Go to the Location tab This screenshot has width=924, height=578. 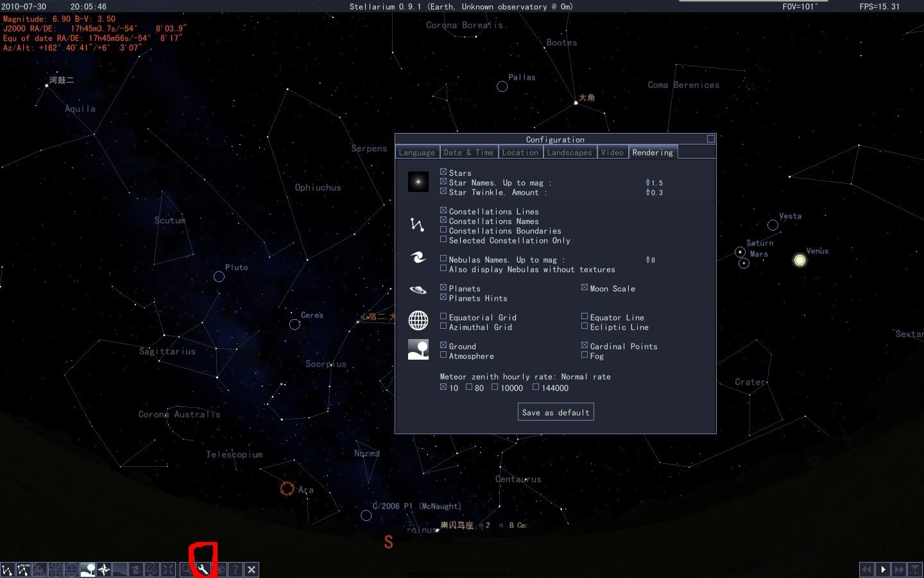520,152
